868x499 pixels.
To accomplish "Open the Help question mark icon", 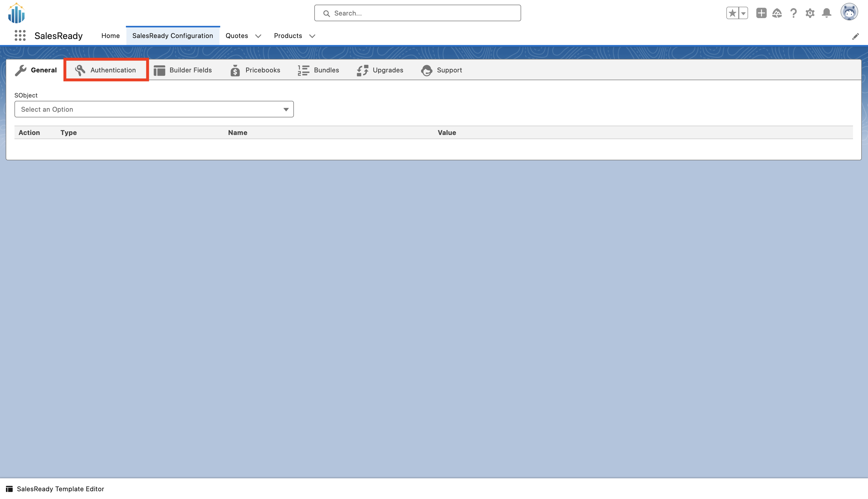I will pos(793,13).
